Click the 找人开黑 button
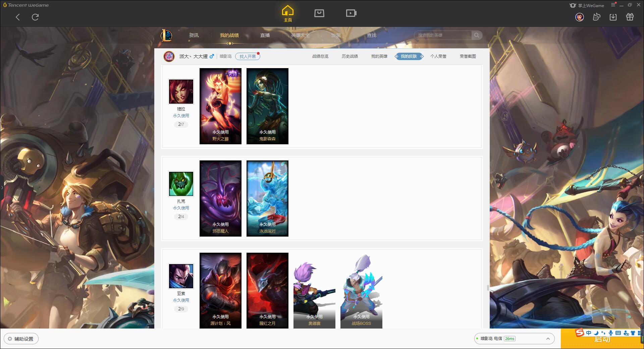The image size is (644, 349). [248, 56]
